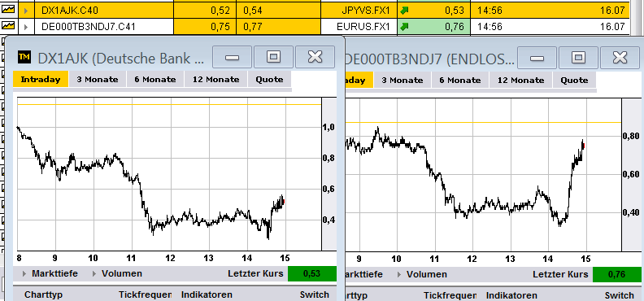Click ask value 0,54 cell
Screen dimensions: 644x301
(279, 11)
